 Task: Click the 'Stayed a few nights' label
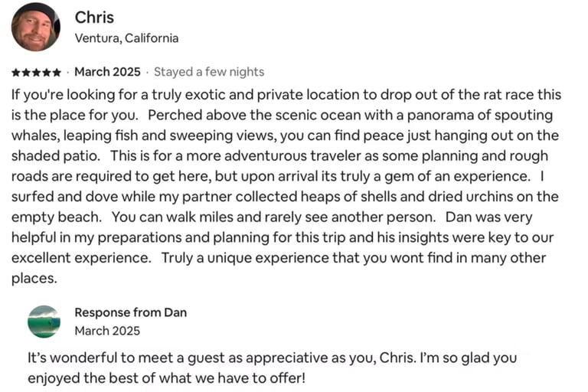click(x=209, y=72)
